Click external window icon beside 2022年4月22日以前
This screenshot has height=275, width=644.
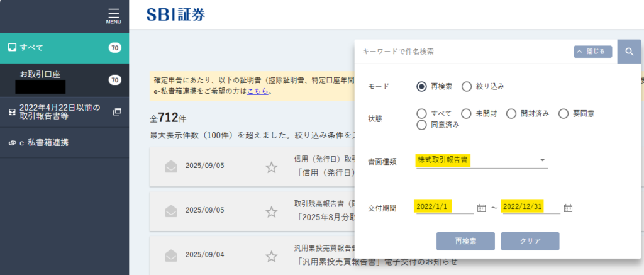pyautogui.click(x=117, y=112)
